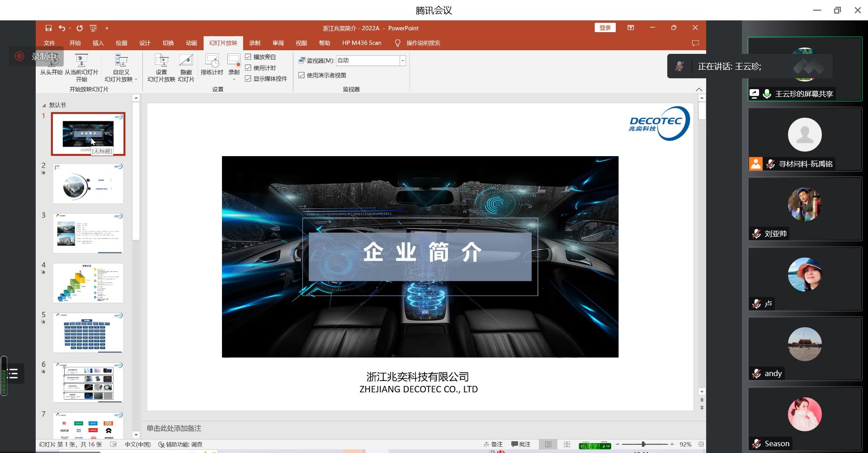
Task: Open the 文件 file tab
Action: 49,43
